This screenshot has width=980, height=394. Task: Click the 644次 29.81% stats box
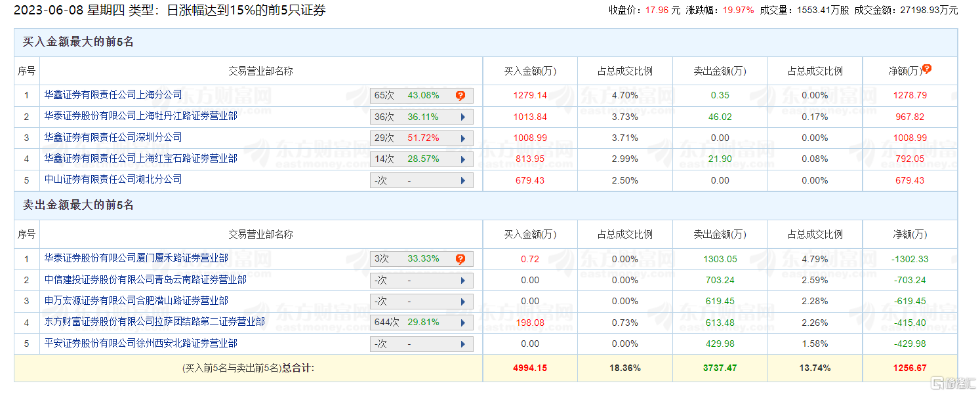click(422, 323)
